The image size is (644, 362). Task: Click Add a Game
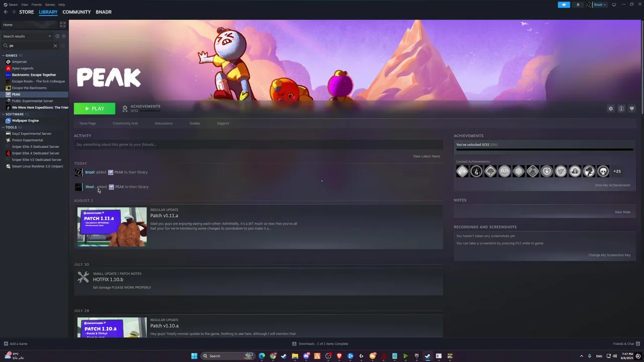16,344
